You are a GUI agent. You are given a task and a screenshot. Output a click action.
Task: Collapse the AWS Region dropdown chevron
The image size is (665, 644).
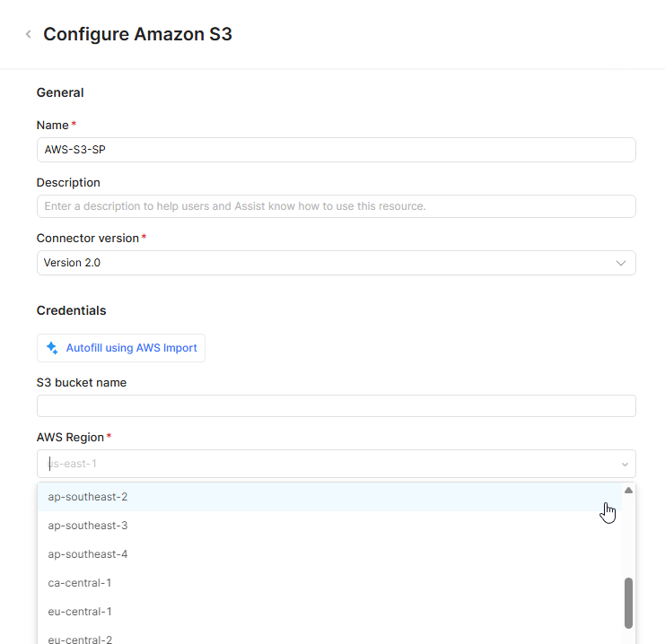tap(625, 464)
